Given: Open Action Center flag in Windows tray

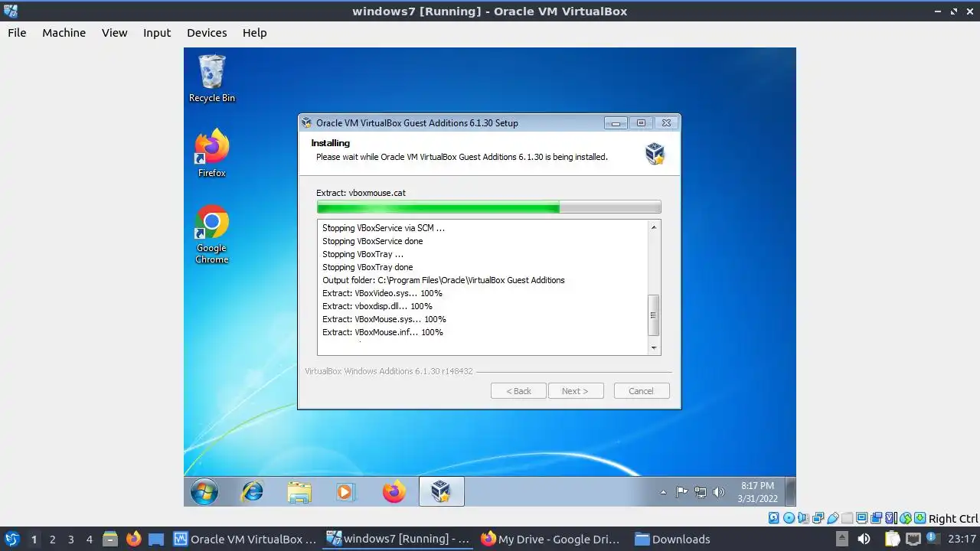Looking at the screenshot, I should pyautogui.click(x=681, y=492).
